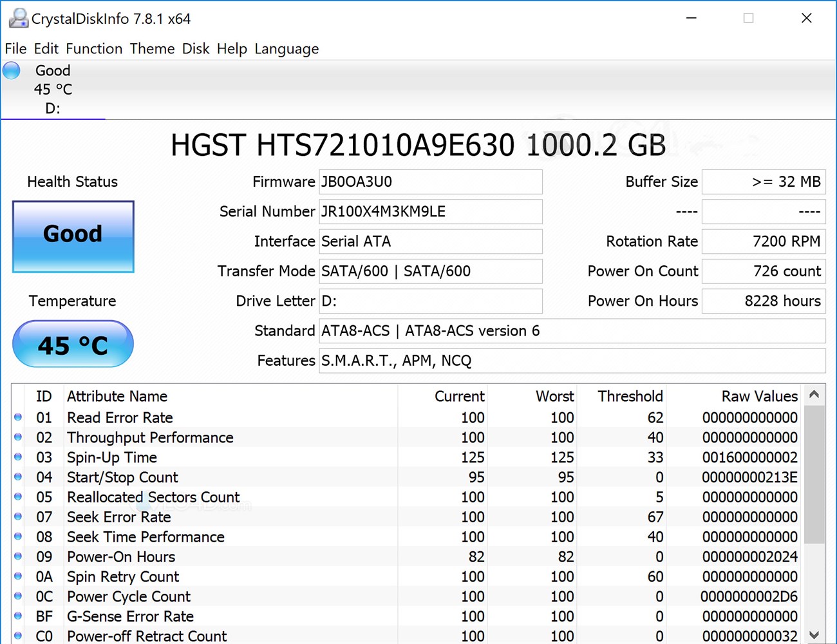The width and height of the screenshot is (837, 644).
Task: Click status dot beside G-Sense Error Rate
Action: (18, 616)
